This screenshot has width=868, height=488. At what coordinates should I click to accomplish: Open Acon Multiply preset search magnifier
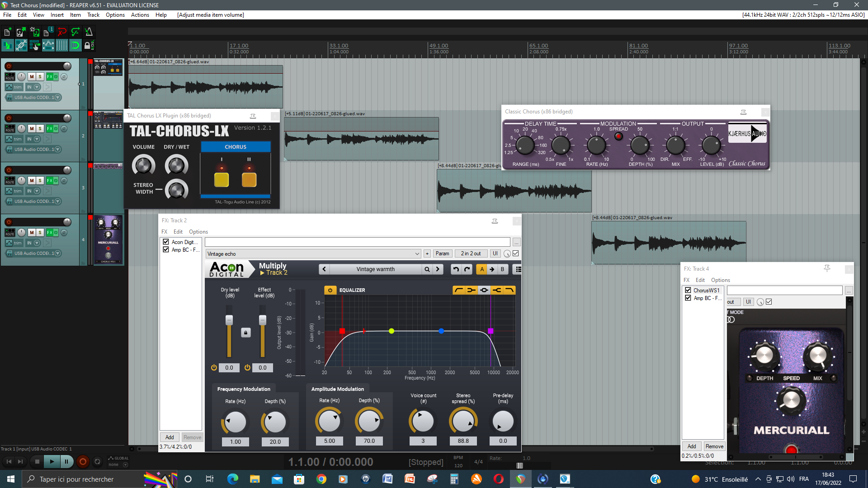(x=427, y=269)
